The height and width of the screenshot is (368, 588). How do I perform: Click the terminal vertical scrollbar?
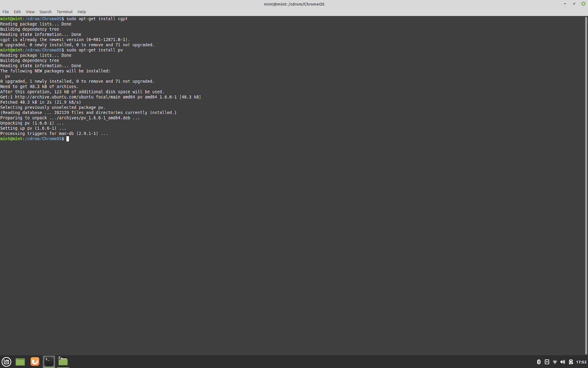(586, 185)
